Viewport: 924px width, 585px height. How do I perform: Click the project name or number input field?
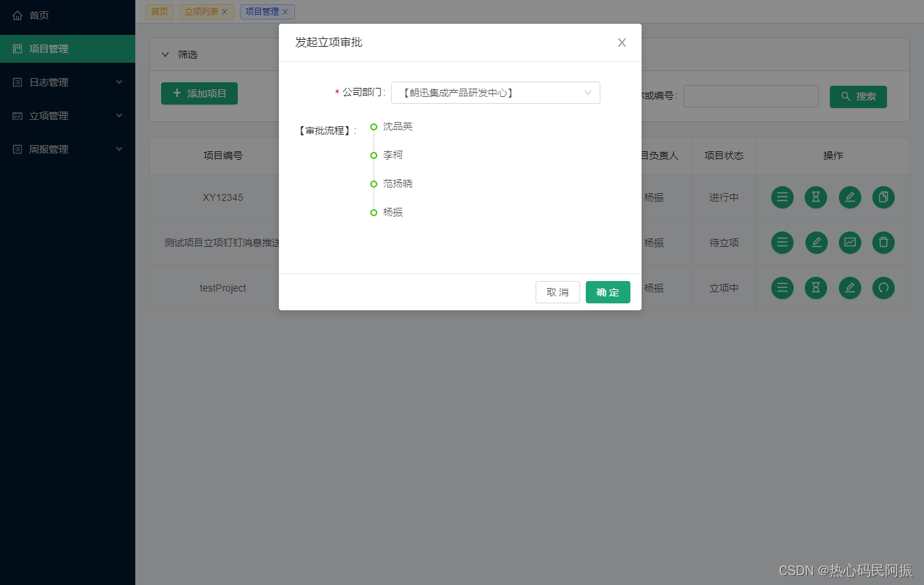[x=751, y=97]
